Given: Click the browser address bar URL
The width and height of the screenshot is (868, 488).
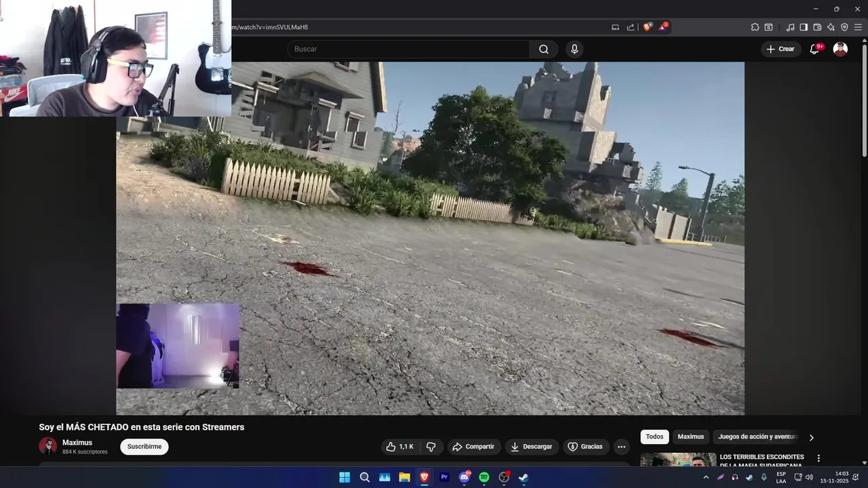Looking at the screenshot, I should (x=270, y=27).
